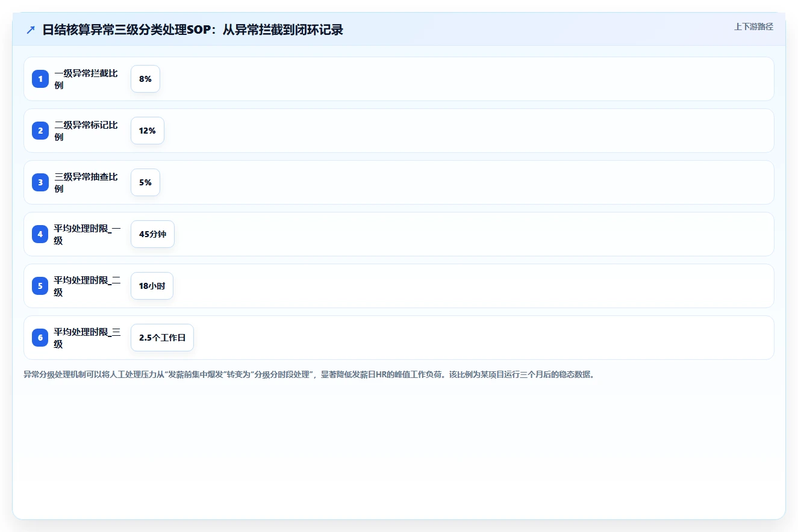Click the 18小时 value chip
The height and width of the screenshot is (532, 798).
click(x=152, y=286)
